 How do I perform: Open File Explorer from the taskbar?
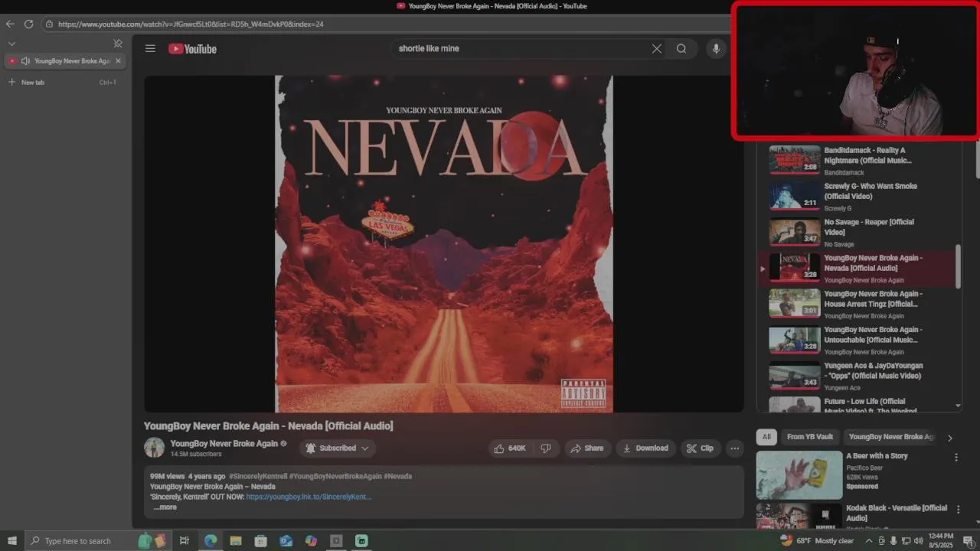[x=236, y=541]
